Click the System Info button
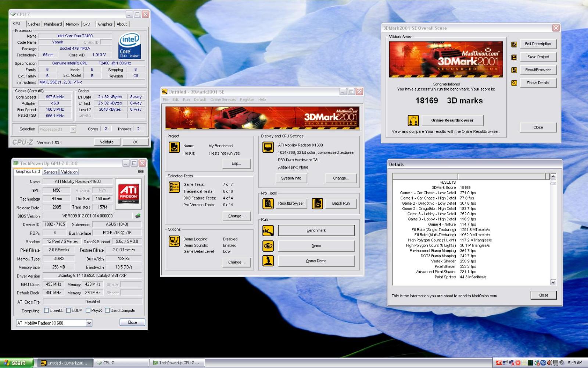 pos(291,178)
